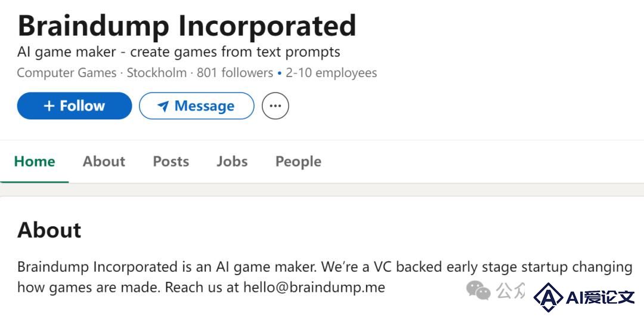Follow Braindump Incorporated
Image resolution: width=644 pixels, height=317 pixels.
75,106
